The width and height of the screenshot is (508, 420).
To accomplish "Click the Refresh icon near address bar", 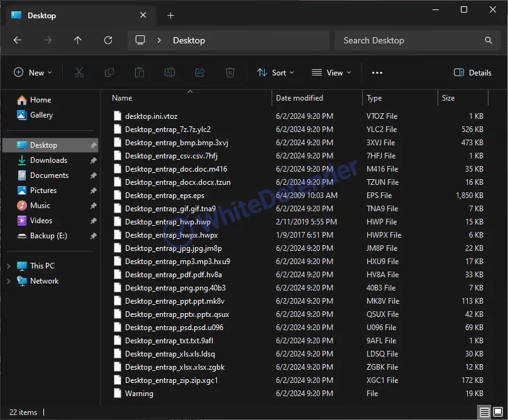I will point(108,40).
